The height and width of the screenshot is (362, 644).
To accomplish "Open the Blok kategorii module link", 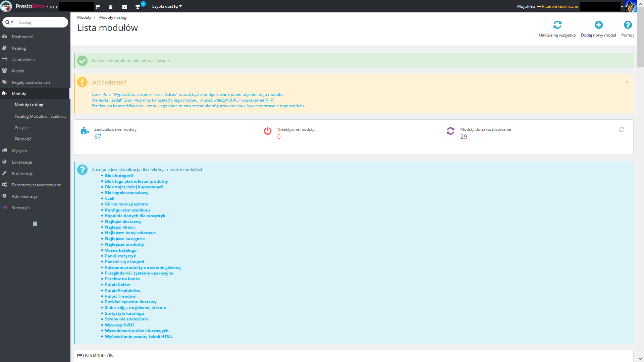I will 119,176.
